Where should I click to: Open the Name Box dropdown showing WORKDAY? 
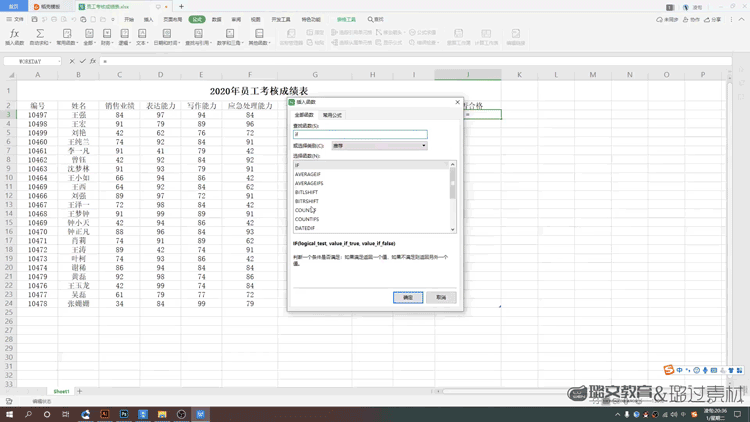[x=59, y=61]
